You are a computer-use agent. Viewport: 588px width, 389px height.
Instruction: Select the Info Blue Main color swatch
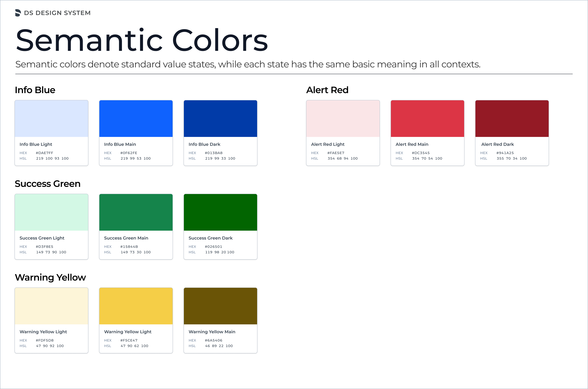136,119
